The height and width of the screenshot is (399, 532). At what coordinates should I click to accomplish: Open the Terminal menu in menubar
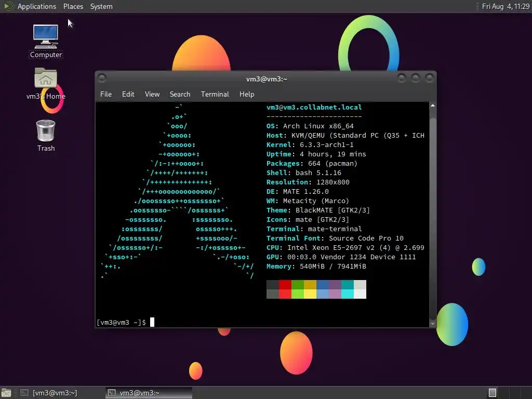(215, 94)
